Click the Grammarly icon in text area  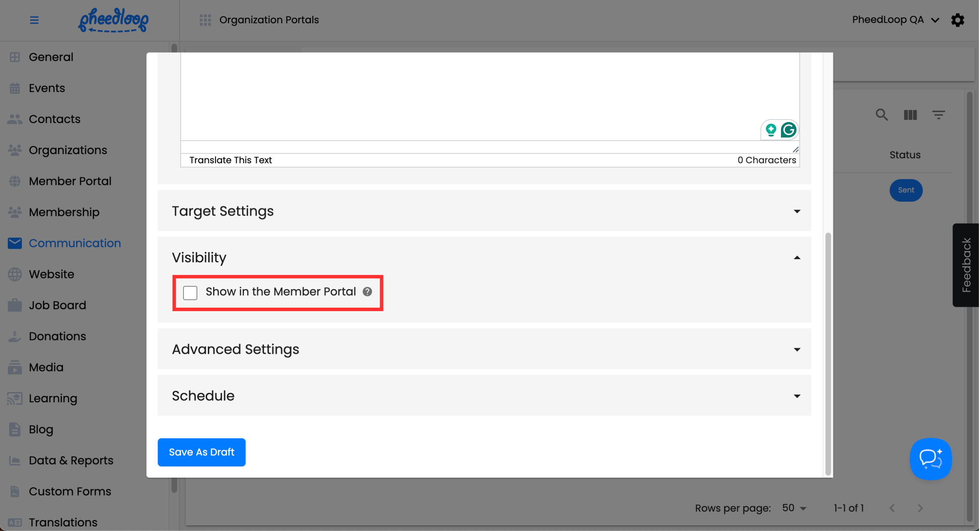pos(788,130)
